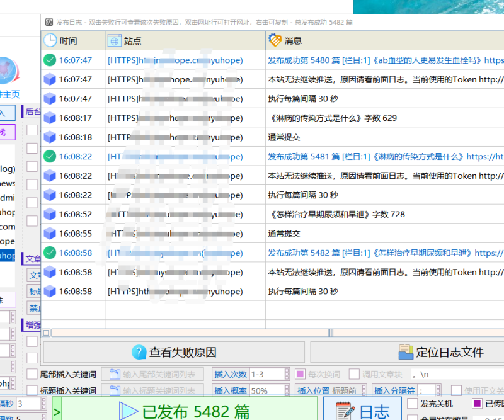This screenshot has width=504, height=420.
Task: Click the tag icon in the 消息 header
Action: point(275,40)
